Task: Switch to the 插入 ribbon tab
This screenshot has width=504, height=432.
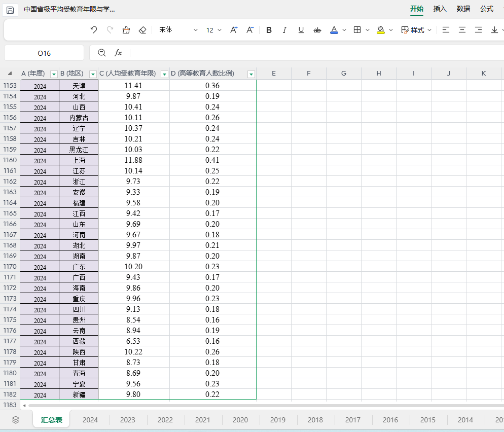Action: click(440, 9)
